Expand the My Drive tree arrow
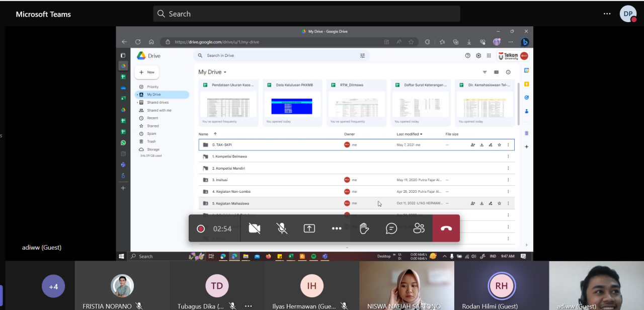644x310 pixels. [x=137, y=95]
